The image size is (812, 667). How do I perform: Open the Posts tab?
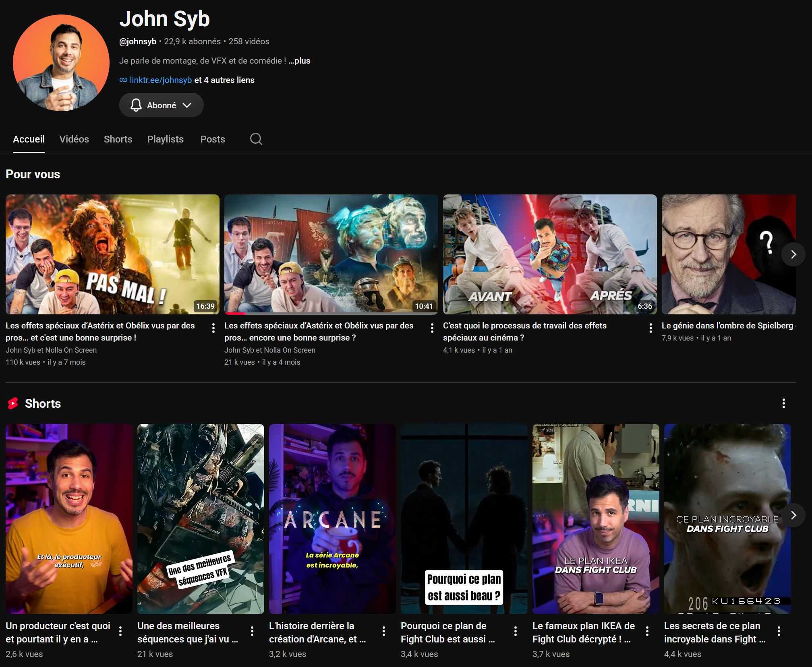tap(213, 139)
